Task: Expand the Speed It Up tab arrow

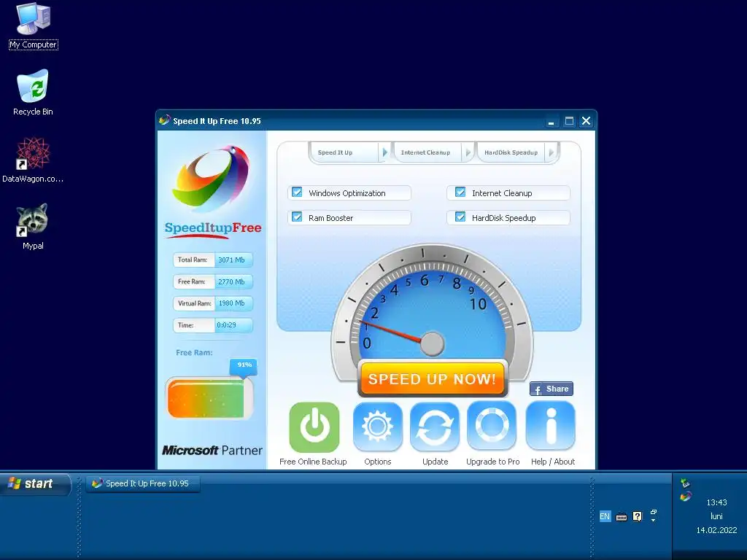Action: click(385, 152)
